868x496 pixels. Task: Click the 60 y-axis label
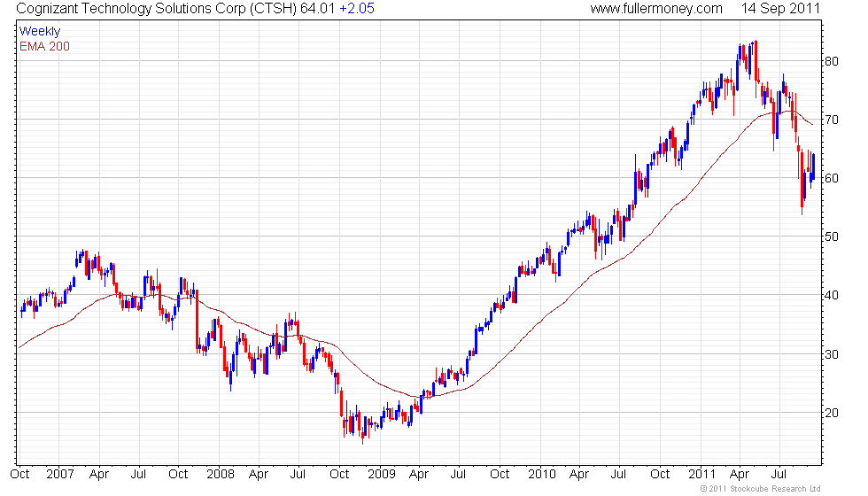(x=832, y=178)
